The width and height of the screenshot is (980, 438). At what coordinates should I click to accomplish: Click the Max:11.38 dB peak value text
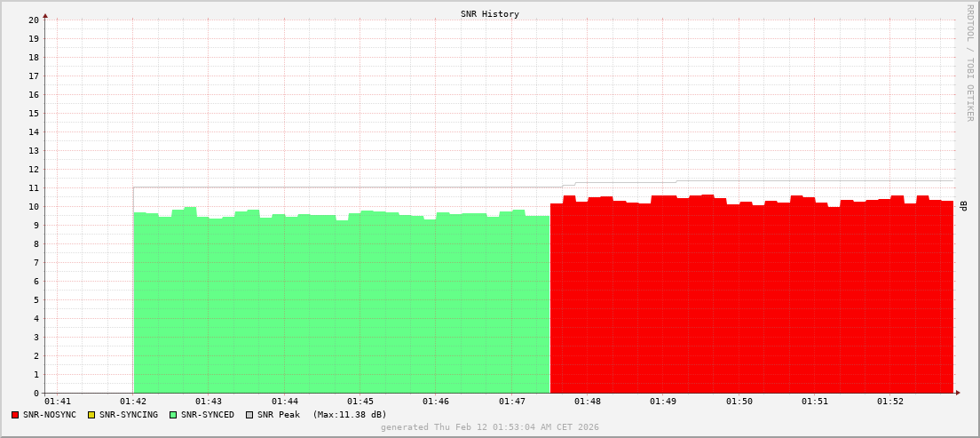point(350,415)
